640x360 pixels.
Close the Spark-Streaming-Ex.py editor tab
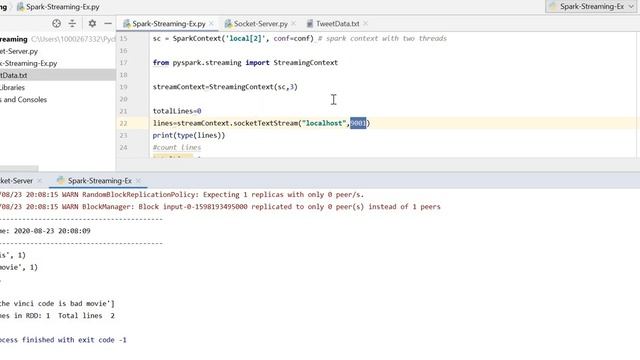[x=211, y=24]
